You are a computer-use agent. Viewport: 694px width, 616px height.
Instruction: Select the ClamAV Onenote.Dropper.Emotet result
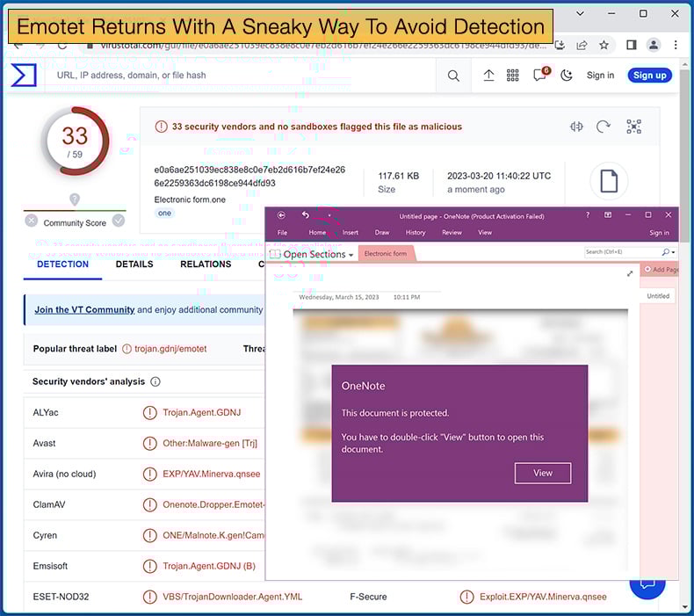[x=213, y=504]
